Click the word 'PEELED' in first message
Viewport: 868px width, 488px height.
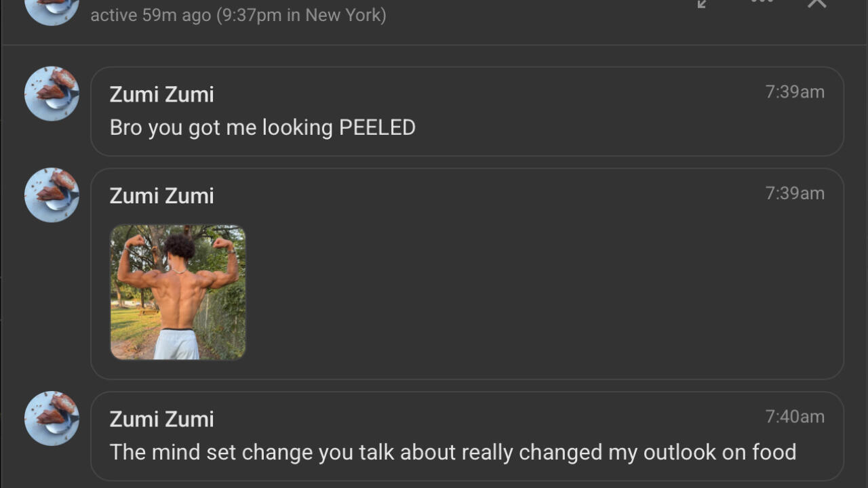[x=377, y=127]
